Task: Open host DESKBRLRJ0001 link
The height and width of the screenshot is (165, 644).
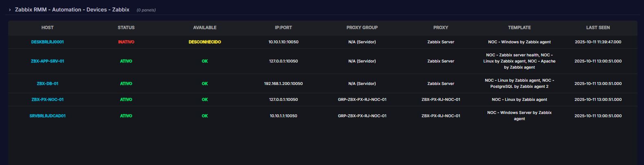Action: click(47, 42)
